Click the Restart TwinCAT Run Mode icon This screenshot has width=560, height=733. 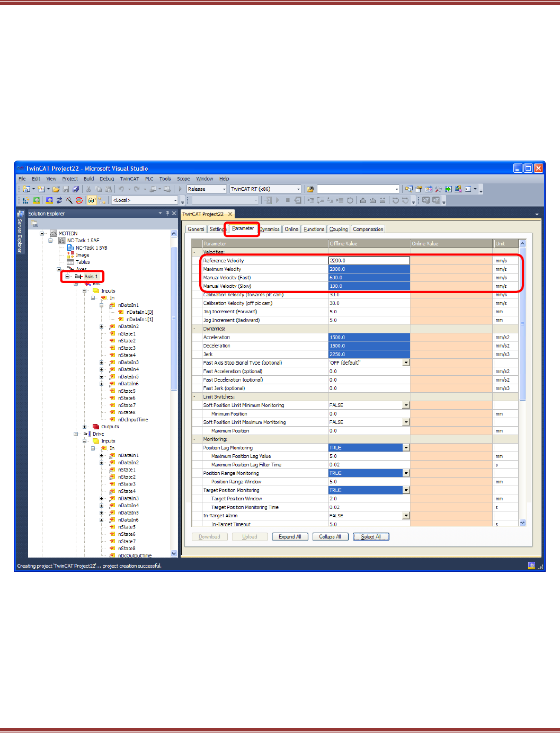[x=37, y=200]
